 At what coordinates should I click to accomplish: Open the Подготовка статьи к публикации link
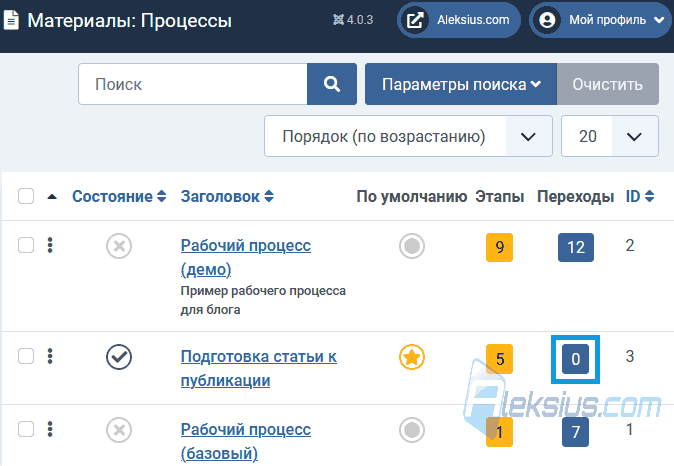pos(258,368)
